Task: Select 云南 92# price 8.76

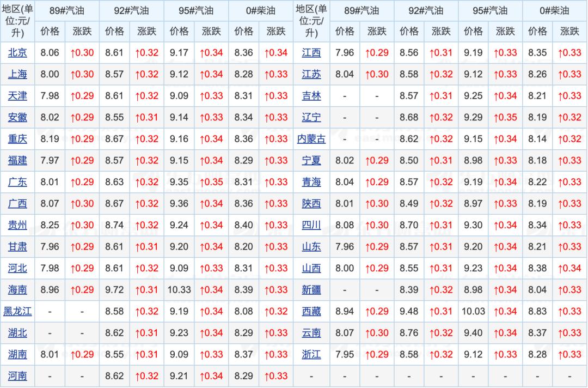Action: pos(409,333)
